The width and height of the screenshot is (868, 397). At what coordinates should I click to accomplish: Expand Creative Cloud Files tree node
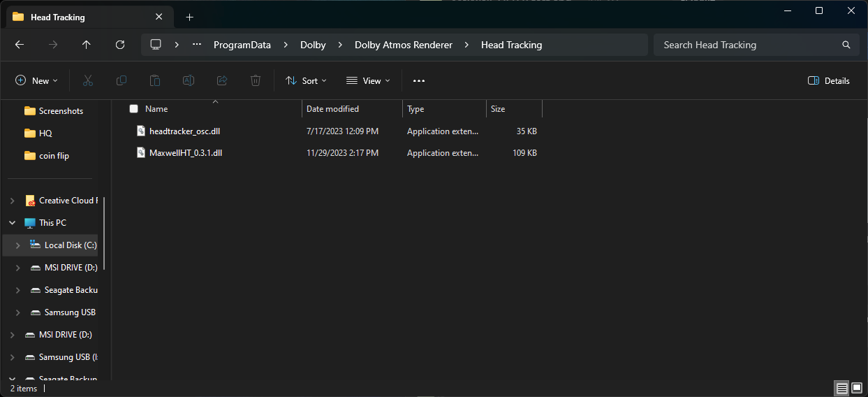coord(12,201)
